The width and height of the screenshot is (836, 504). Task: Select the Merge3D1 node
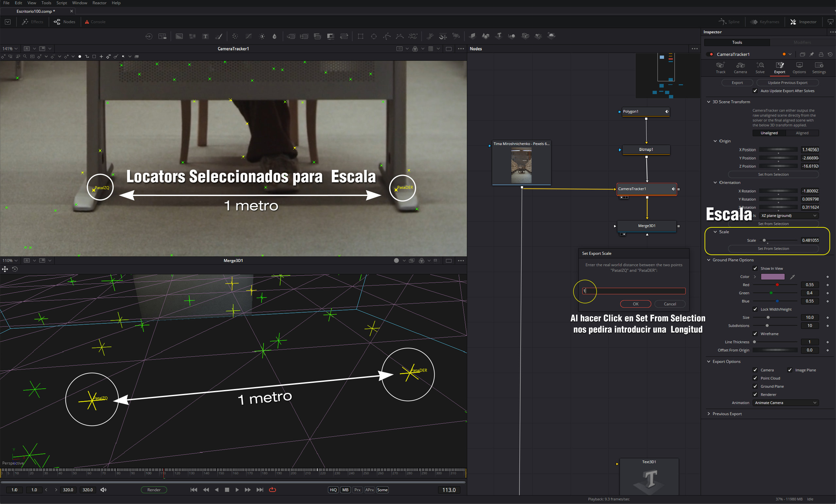(x=646, y=226)
